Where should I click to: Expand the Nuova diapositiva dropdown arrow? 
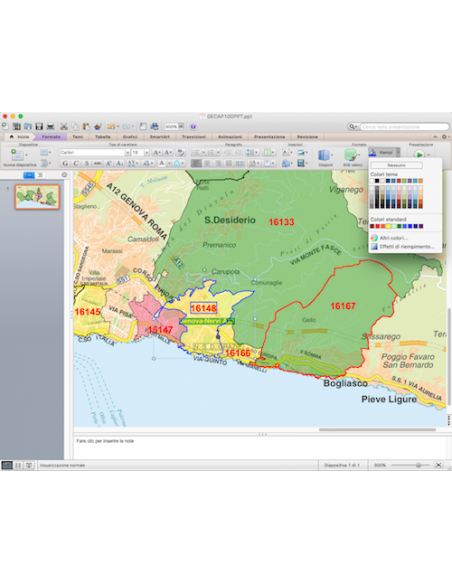click(x=26, y=154)
